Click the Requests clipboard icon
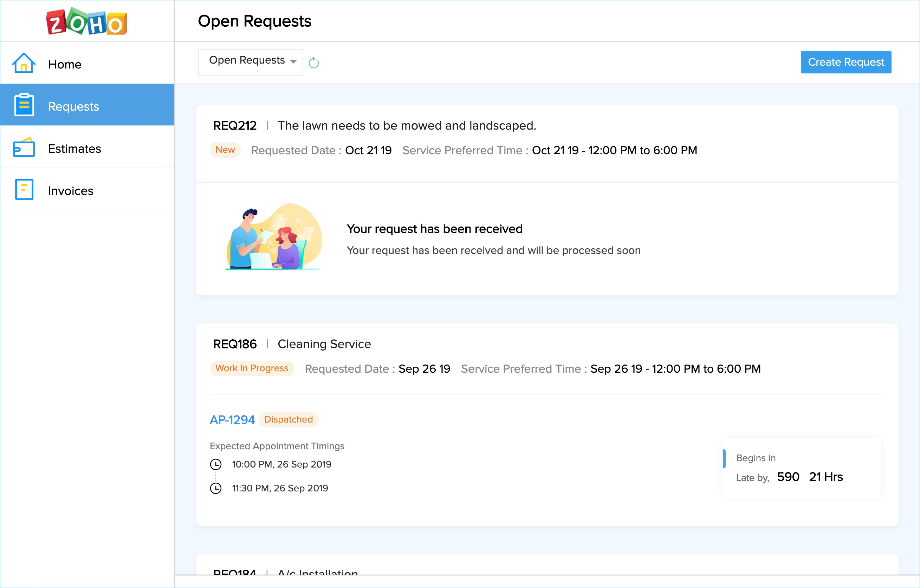Image resolution: width=920 pixels, height=588 pixels. (x=24, y=105)
